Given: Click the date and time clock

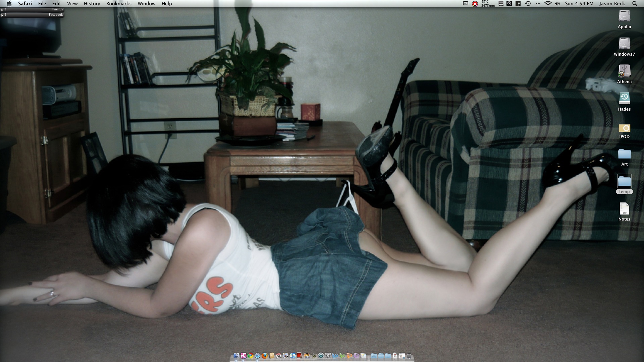Looking at the screenshot, I should [x=579, y=4].
